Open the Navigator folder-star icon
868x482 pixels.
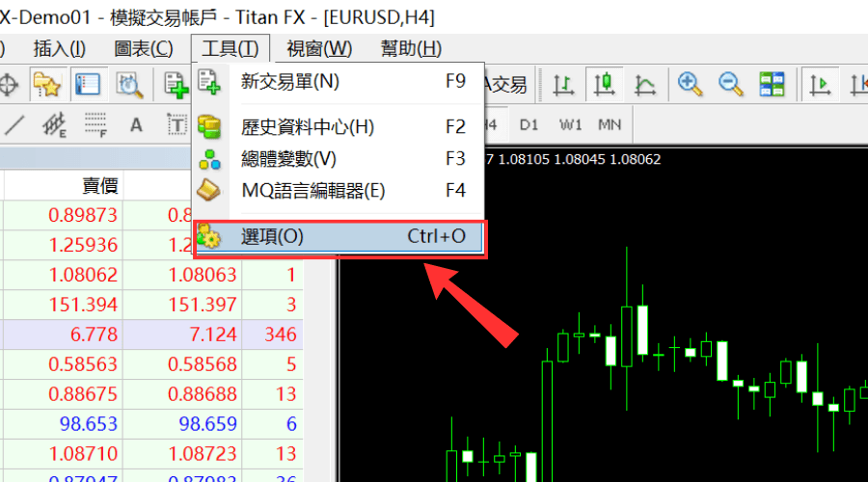click(x=46, y=85)
